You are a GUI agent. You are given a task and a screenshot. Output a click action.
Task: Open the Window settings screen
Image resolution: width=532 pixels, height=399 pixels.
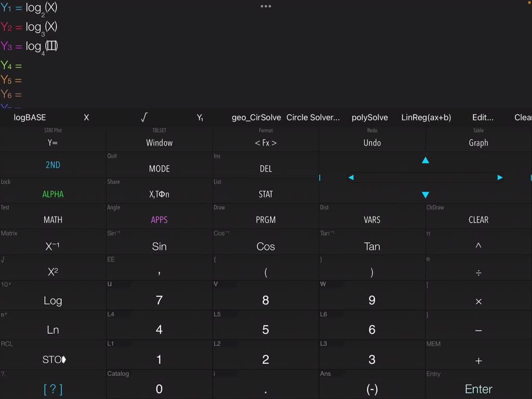[159, 143]
